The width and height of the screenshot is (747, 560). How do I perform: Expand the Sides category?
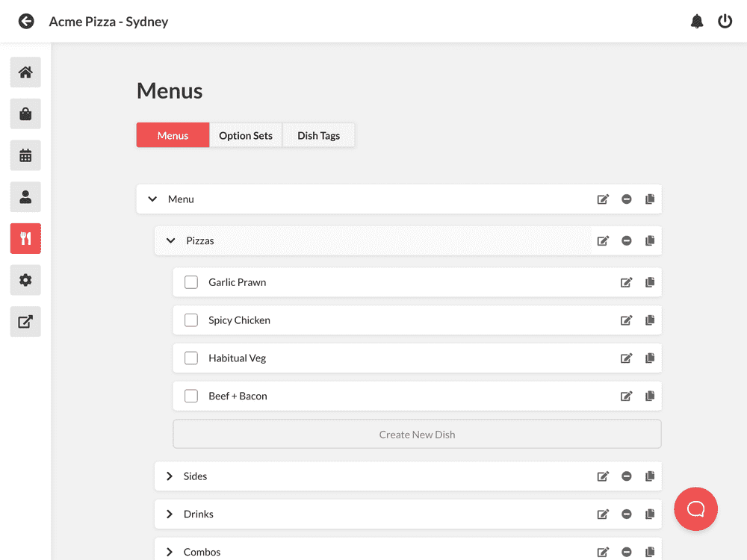tap(170, 476)
